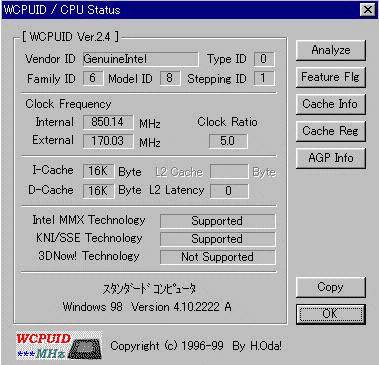Click the 'Intel MMX Technology' label
379x365 pixels.
[x=89, y=220]
